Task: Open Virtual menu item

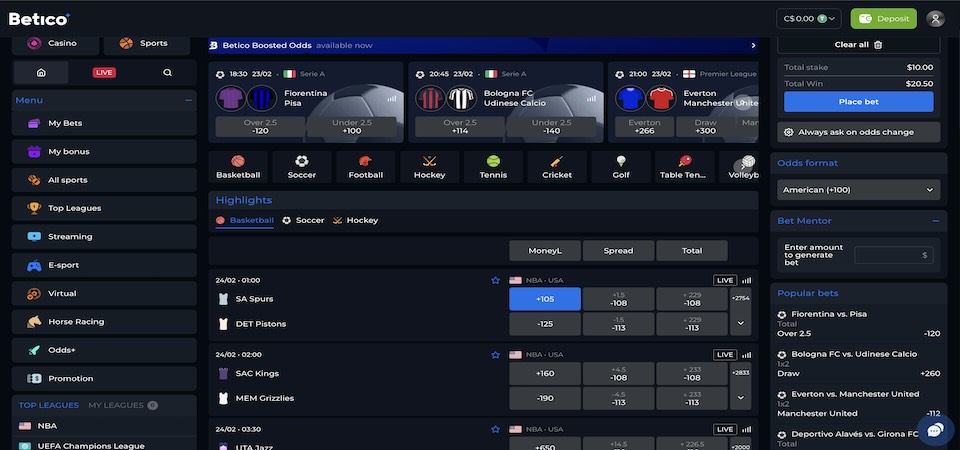Action: click(104, 293)
